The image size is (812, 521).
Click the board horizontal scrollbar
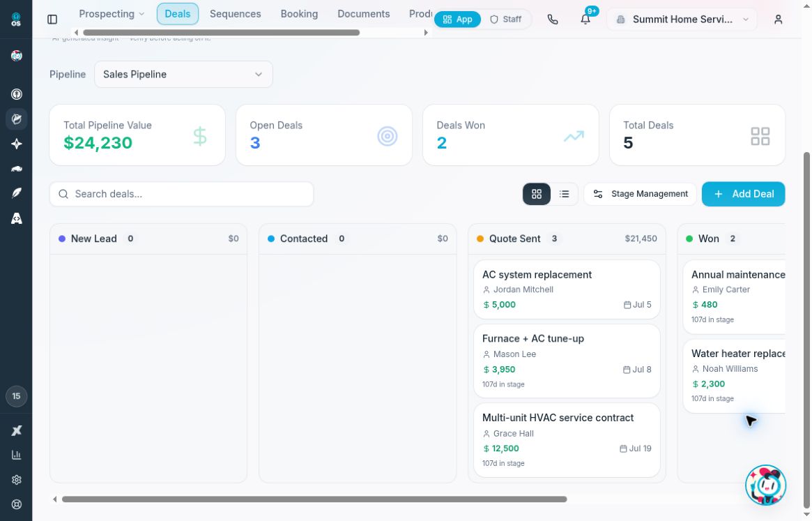click(x=314, y=499)
